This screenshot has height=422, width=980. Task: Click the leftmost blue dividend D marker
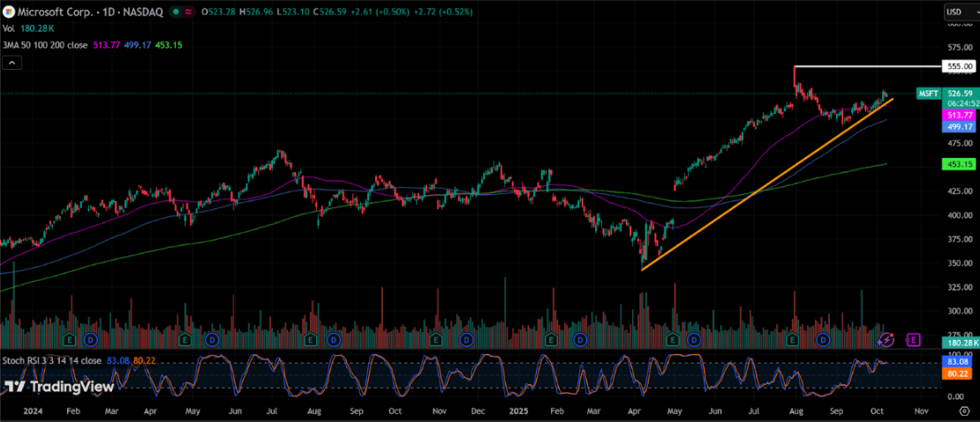(x=89, y=339)
